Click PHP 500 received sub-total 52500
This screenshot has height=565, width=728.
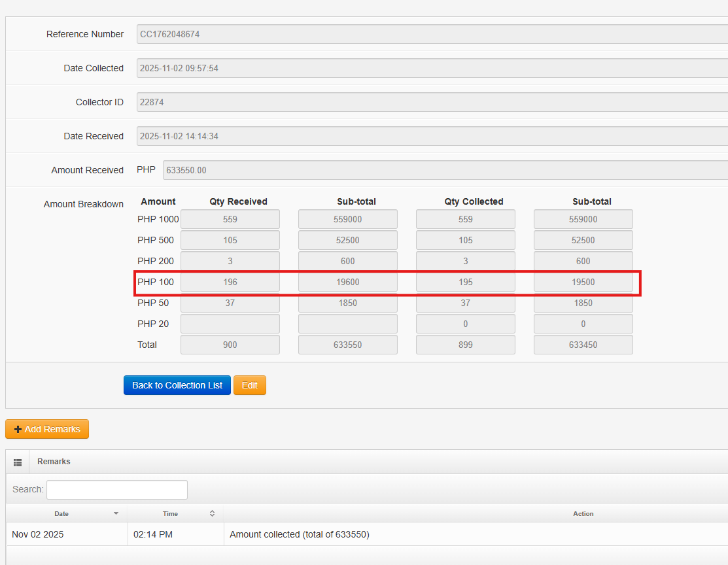pos(348,240)
